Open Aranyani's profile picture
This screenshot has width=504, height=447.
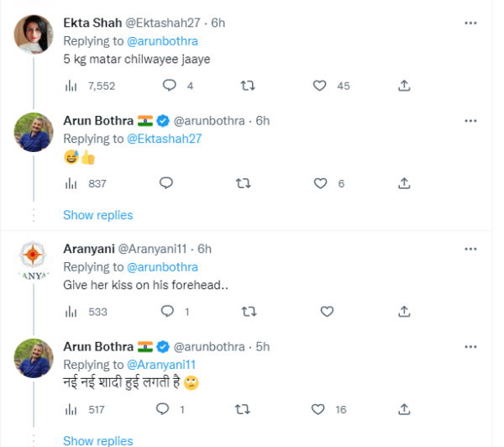pos(34,261)
